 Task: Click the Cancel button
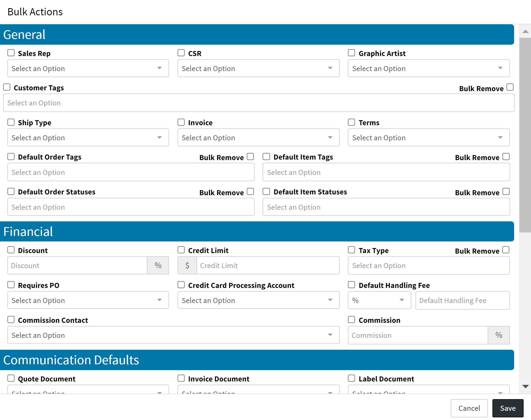469,408
